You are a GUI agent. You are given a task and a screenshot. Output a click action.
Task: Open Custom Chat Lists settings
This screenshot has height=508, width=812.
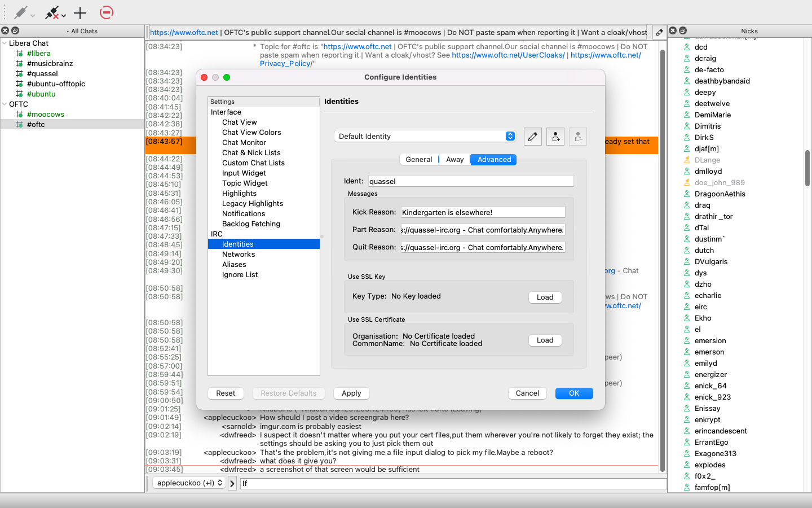[253, 163]
